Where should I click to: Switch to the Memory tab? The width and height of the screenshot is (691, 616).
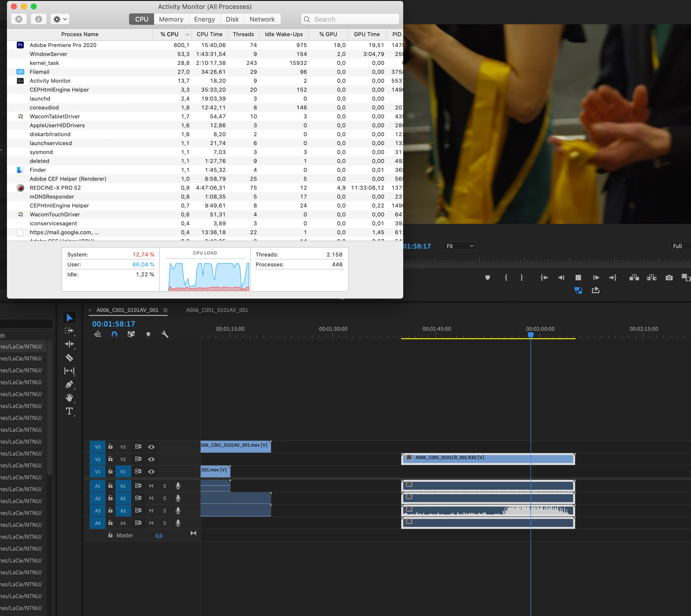[x=171, y=19]
